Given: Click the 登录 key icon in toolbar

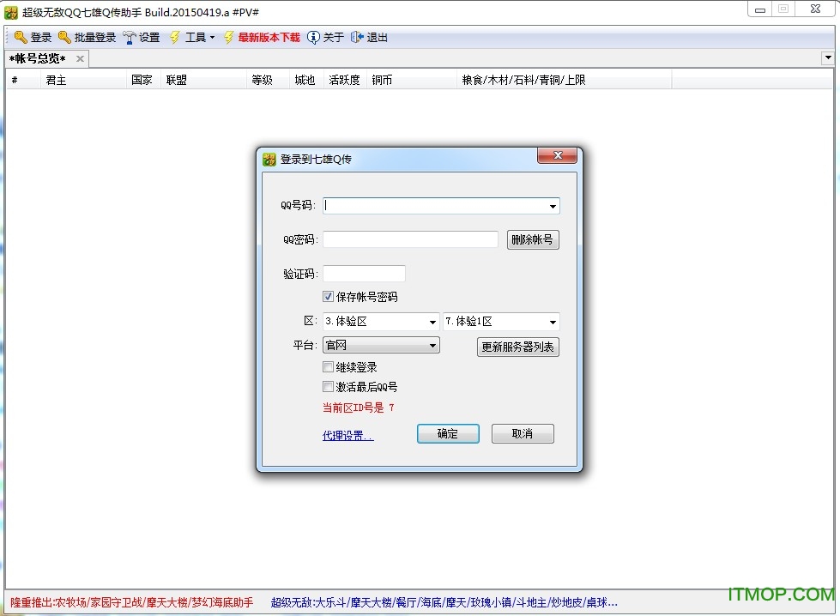Looking at the screenshot, I should click(x=21, y=37).
